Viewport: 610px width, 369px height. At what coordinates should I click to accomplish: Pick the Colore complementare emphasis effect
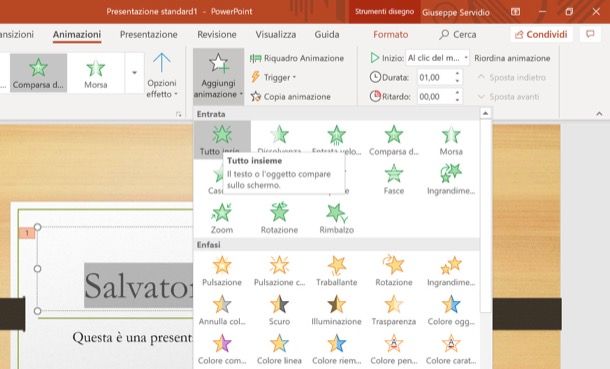(222, 349)
